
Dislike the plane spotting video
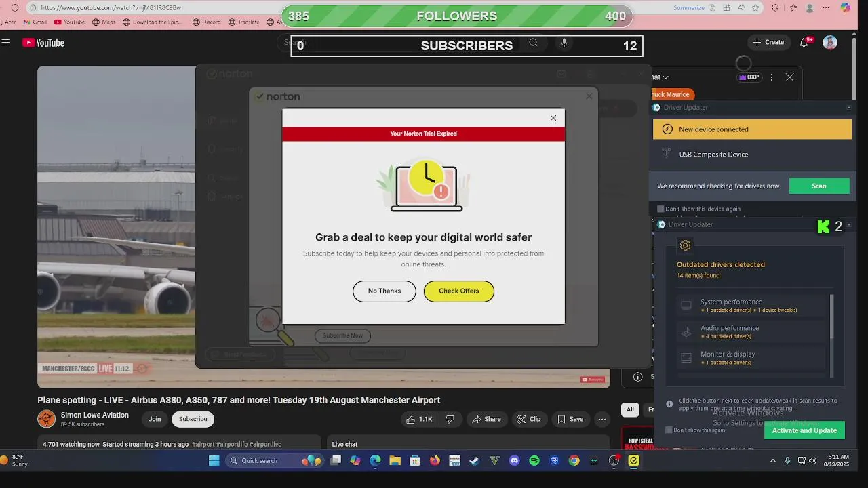pos(450,419)
